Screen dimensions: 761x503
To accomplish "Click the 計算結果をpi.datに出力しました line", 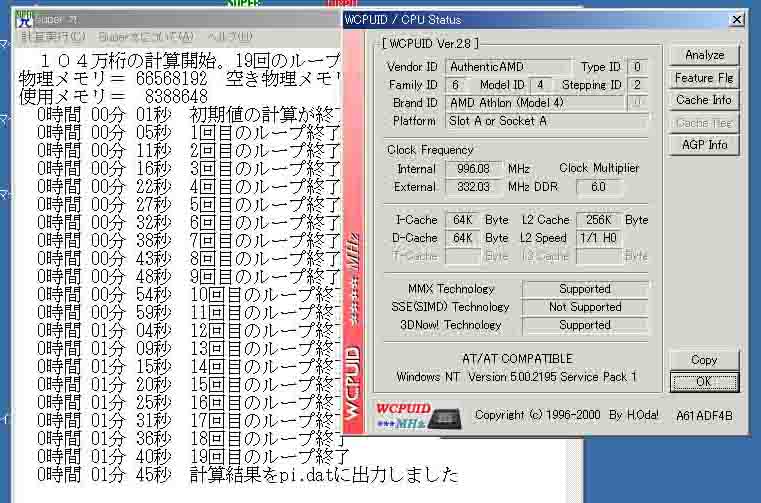I will point(248,474).
